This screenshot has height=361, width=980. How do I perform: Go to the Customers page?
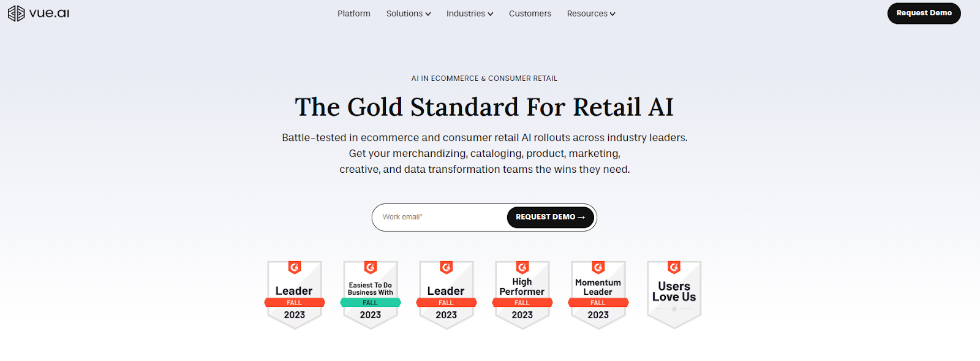point(530,13)
